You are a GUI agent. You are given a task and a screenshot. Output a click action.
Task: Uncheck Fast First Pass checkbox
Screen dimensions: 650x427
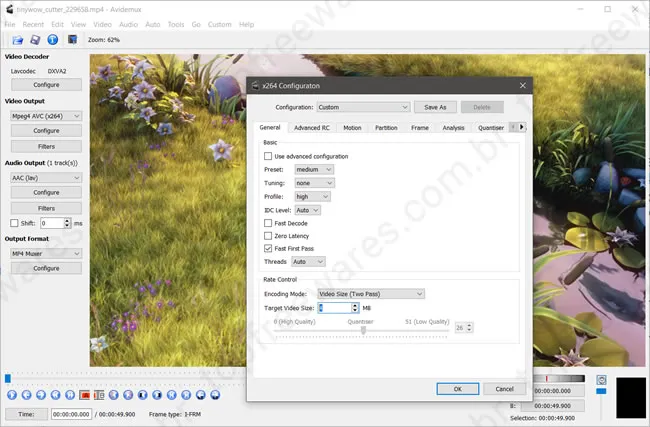[268, 248]
